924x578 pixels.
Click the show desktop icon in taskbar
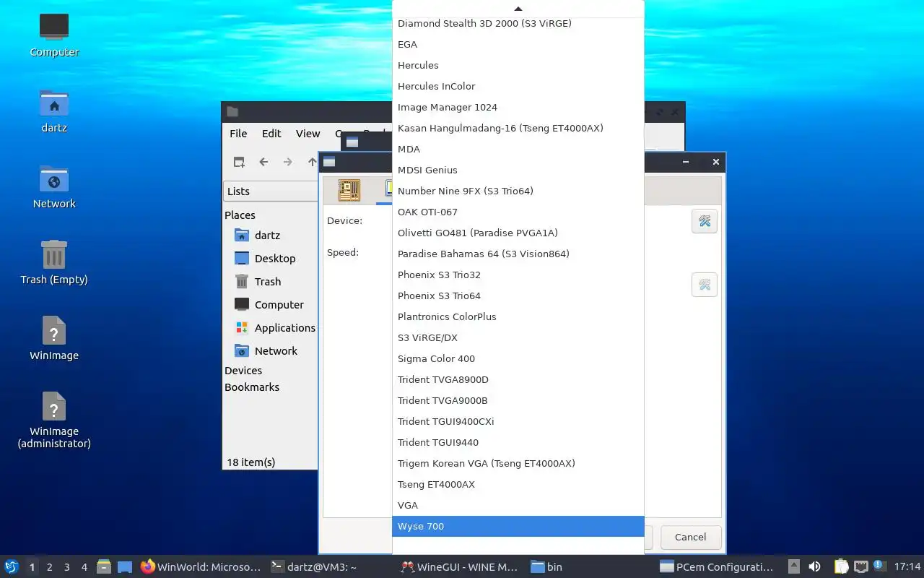pos(125,567)
